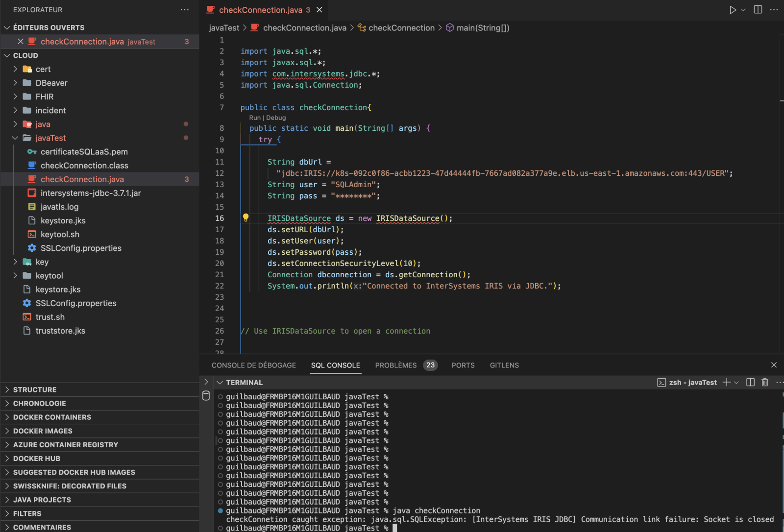Expand the Docker Containers section
The width and height of the screenshot is (784, 532).
[x=52, y=417]
